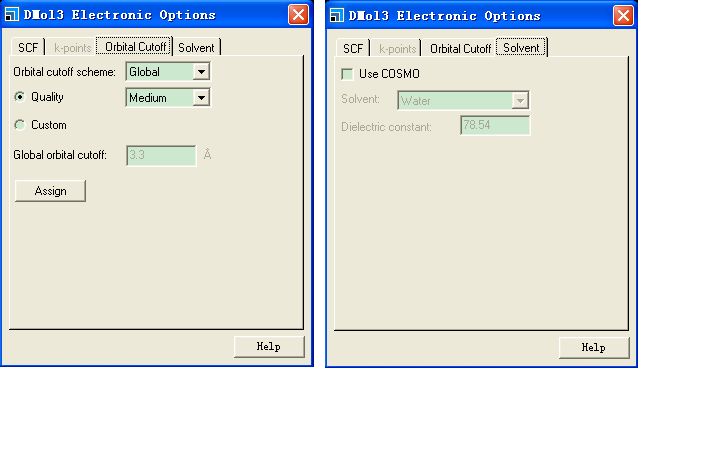Click Help in the right dialog
The height and width of the screenshot is (450, 720).
coord(594,348)
